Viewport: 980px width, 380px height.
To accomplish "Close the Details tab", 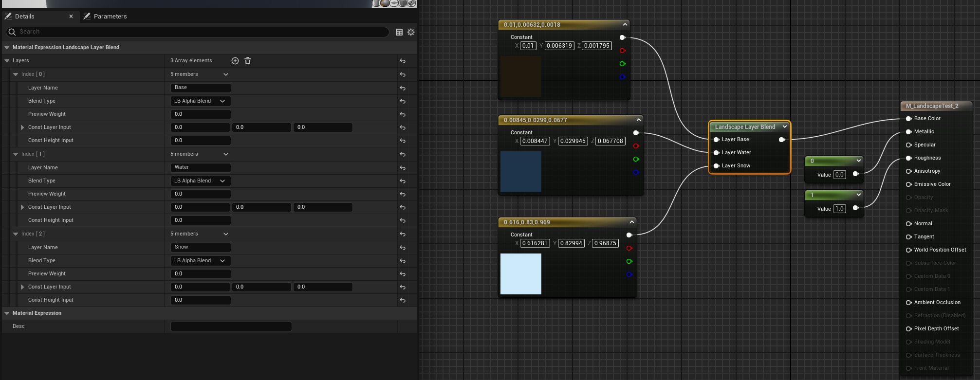I will click(x=71, y=17).
